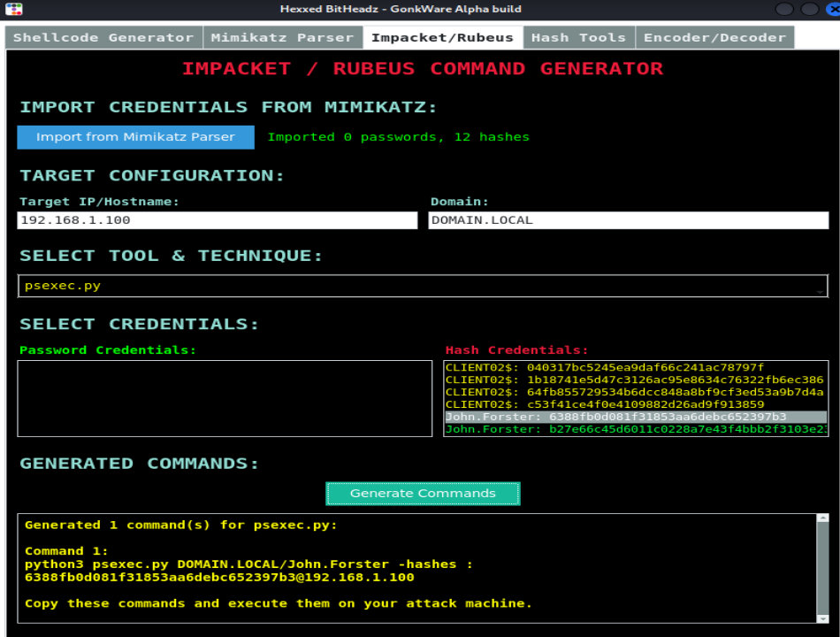The width and height of the screenshot is (840, 637).
Task: Open the Encoder/Decoder tab
Action: click(x=714, y=37)
